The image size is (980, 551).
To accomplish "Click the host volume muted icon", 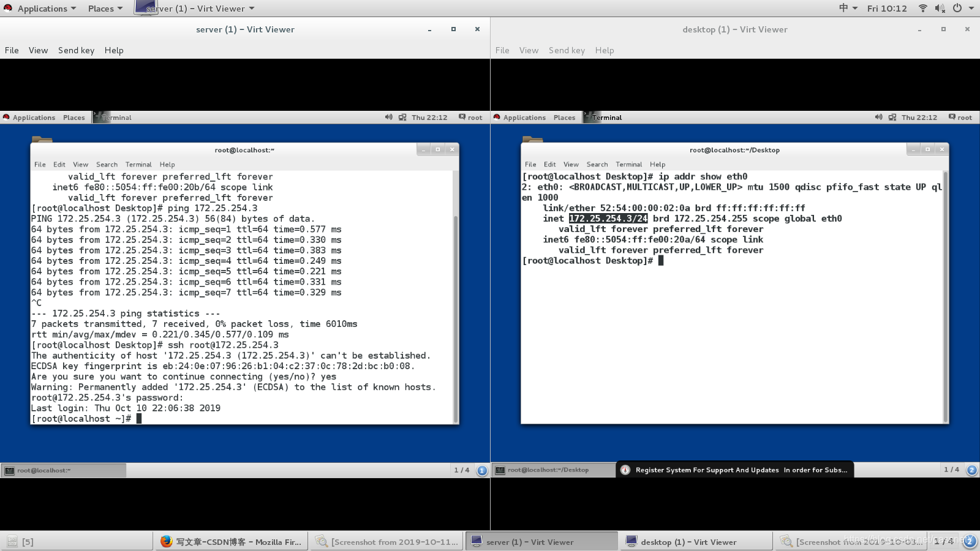I will tap(940, 8).
